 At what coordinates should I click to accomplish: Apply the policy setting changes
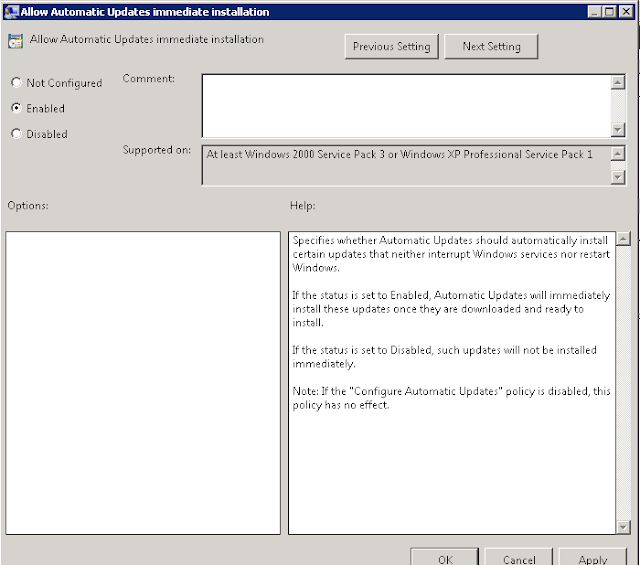click(x=593, y=558)
